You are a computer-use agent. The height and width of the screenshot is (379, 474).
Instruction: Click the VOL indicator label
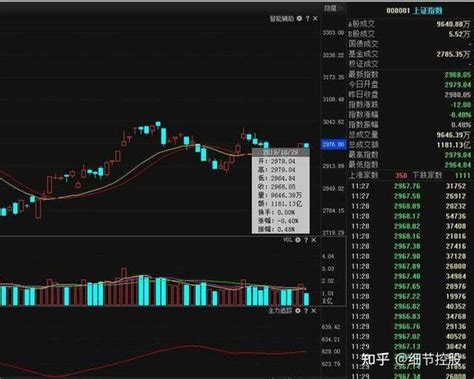pyautogui.click(x=288, y=240)
